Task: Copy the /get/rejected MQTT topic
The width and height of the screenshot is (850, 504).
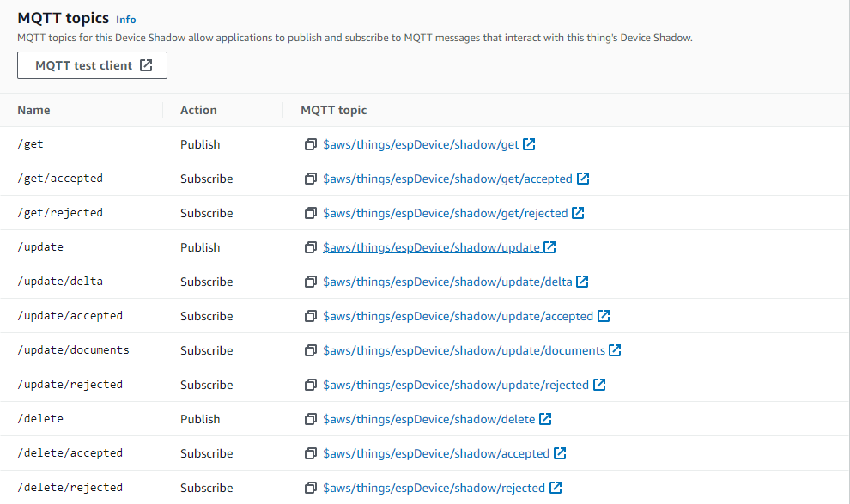Action: click(310, 213)
